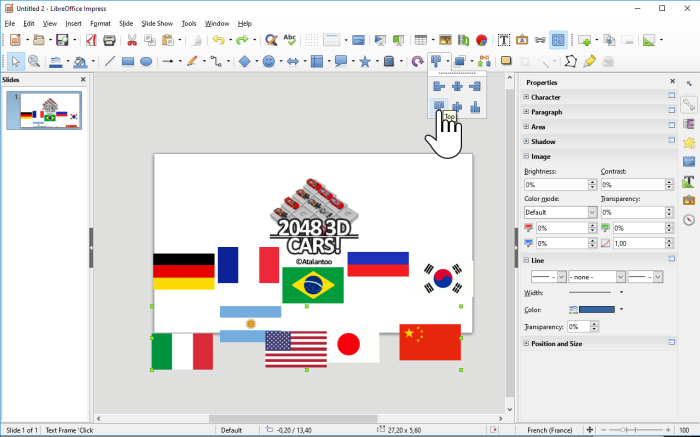Expand the Paragraph section

tap(526, 112)
